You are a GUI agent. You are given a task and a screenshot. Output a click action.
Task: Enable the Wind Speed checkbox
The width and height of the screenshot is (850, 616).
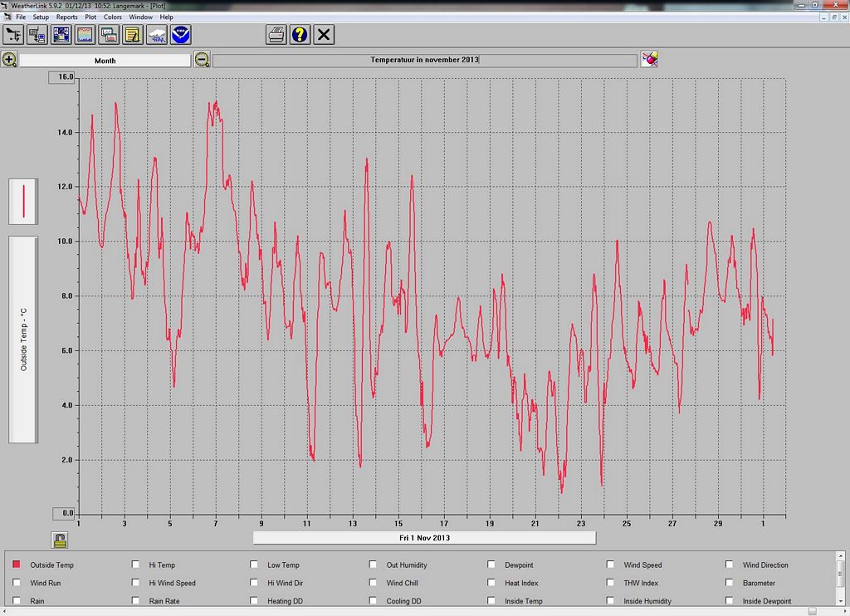(x=610, y=565)
